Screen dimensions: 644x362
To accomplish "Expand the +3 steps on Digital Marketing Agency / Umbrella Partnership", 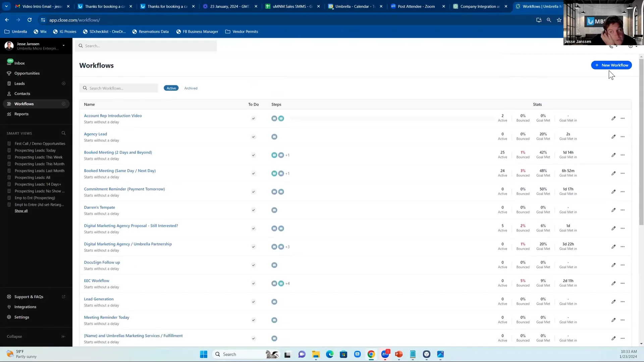I will coord(287,247).
